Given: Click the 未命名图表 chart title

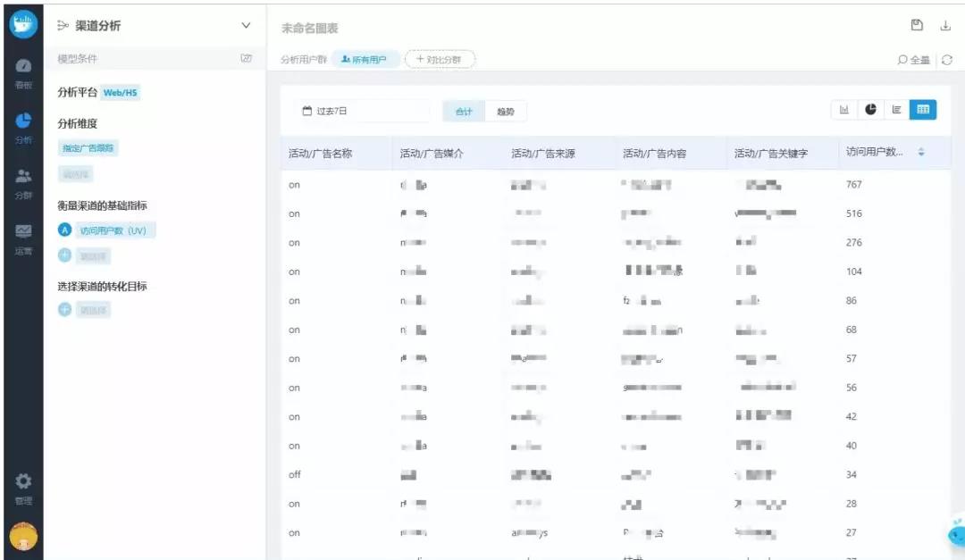Looking at the screenshot, I should point(309,29).
